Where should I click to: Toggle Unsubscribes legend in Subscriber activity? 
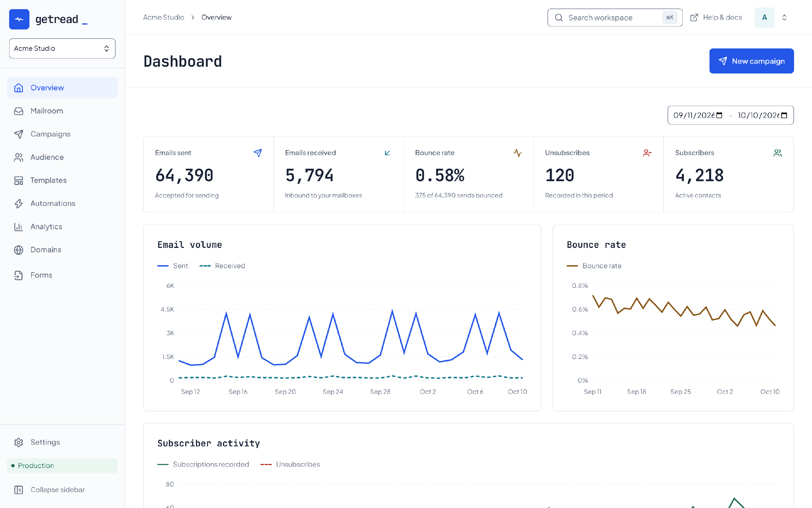click(290, 464)
